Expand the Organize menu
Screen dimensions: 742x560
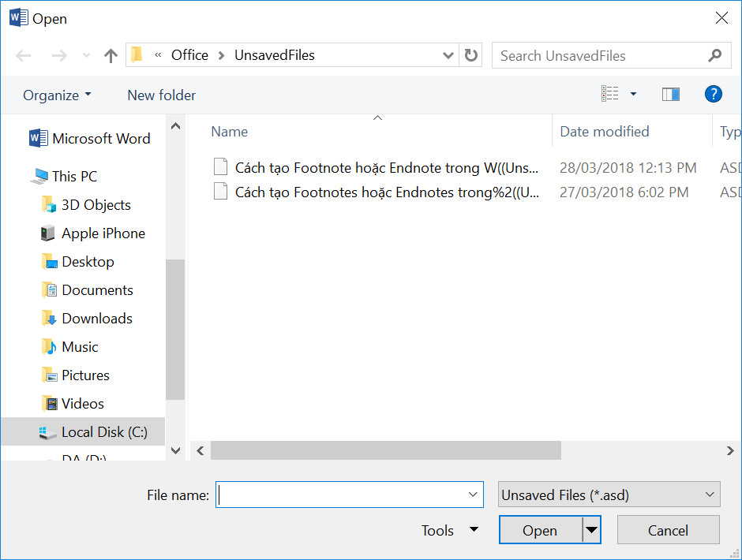57,95
